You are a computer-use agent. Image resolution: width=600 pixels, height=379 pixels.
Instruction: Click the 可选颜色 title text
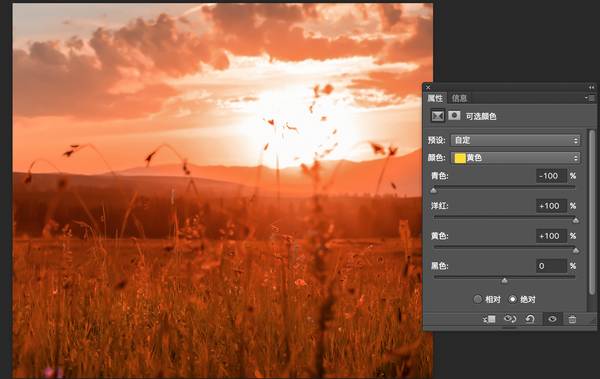(481, 116)
